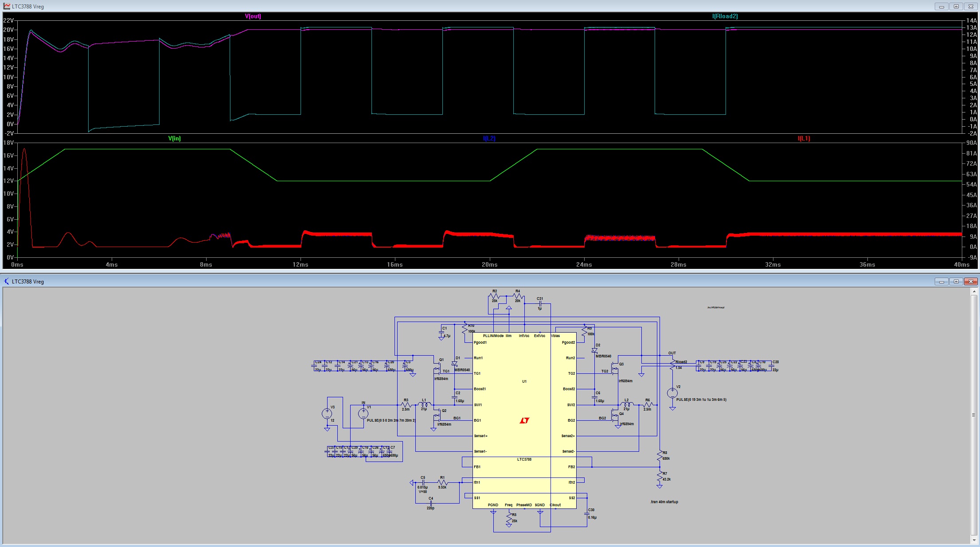
Task: Select resistor R8 symbol (680k)
Action: click(660, 456)
